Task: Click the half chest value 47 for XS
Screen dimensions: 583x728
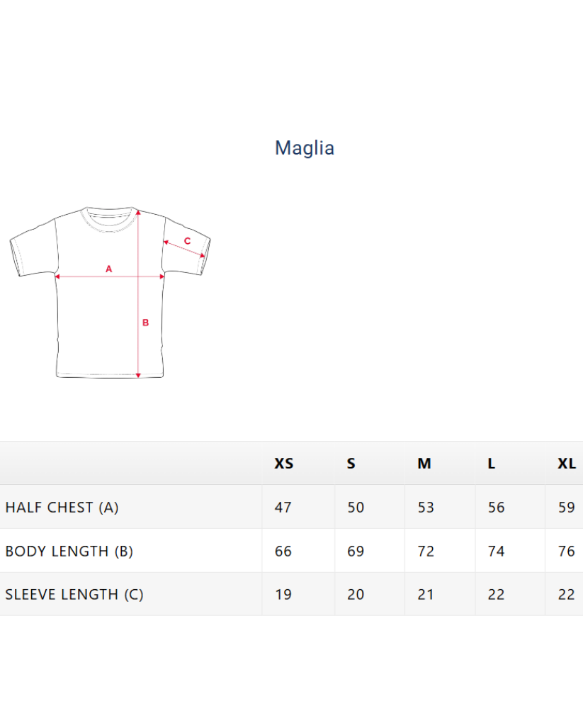Action: point(283,508)
